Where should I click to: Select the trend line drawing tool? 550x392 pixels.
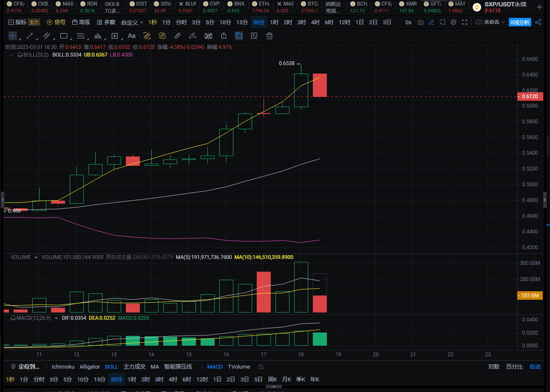pos(29,36)
